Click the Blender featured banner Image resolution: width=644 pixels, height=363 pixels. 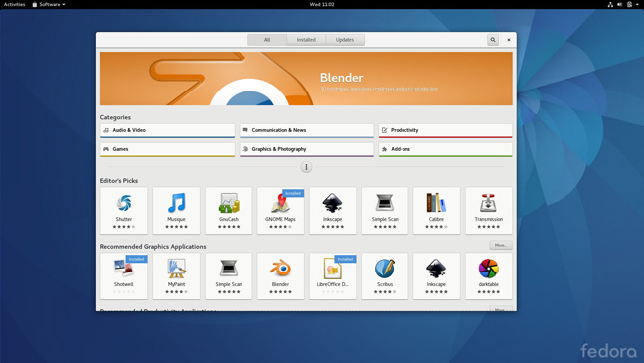pos(306,79)
